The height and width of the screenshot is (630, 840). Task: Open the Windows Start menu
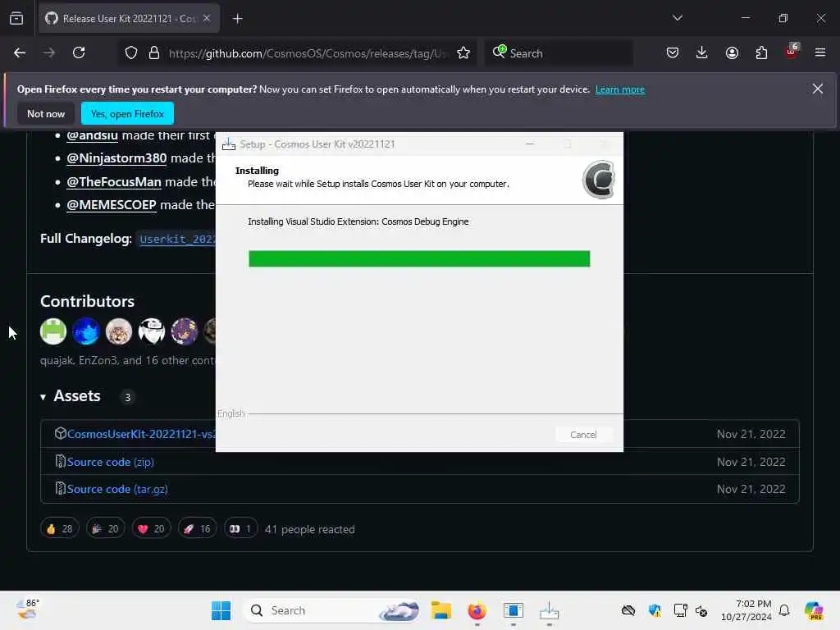221,610
